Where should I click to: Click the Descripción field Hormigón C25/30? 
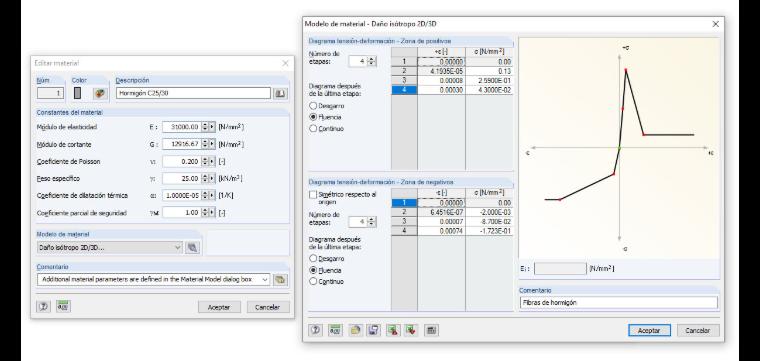pos(193,94)
